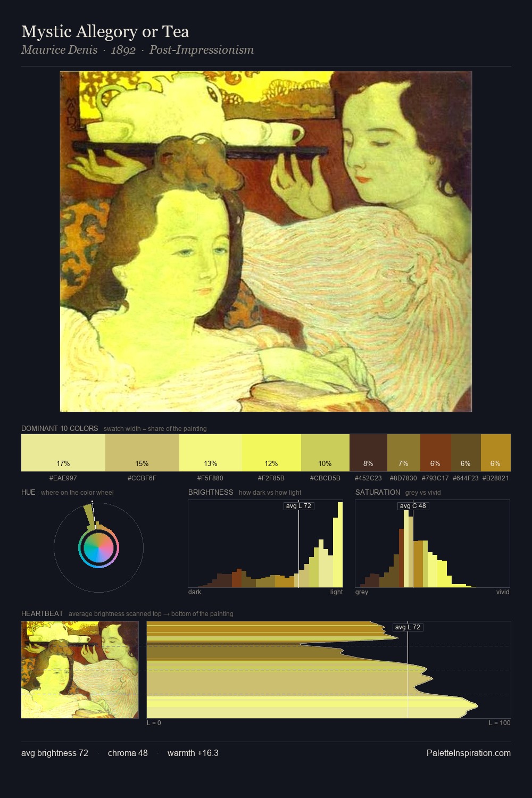532x798 pixels.
Task: Pick the rust #793C17 swatch
Action: point(436,453)
